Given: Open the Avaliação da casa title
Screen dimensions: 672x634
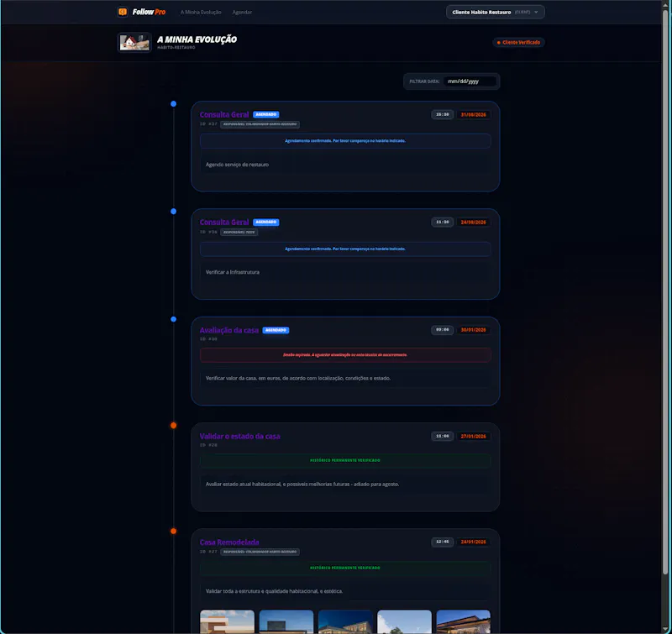Looking at the screenshot, I should click(x=228, y=330).
